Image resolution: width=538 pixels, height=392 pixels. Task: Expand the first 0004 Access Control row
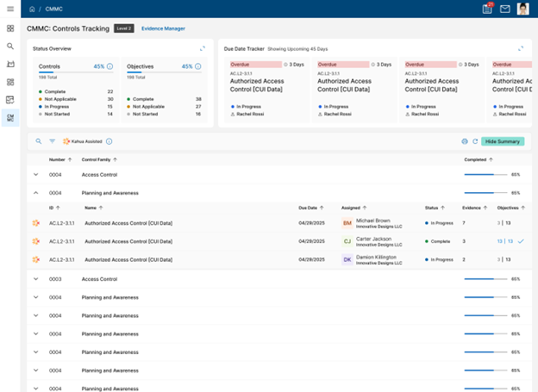35,174
